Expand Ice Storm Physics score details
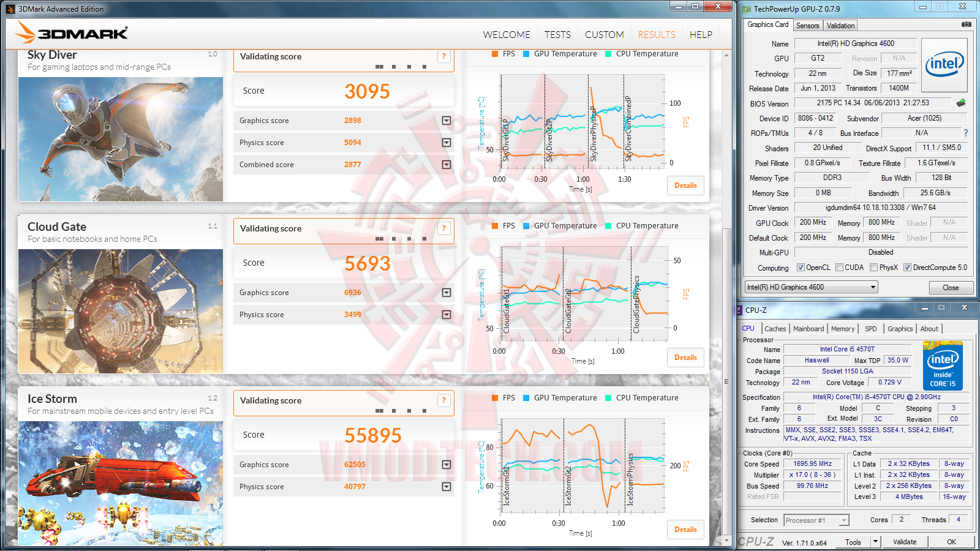The image size is (980, 551). tap(447, 487)
